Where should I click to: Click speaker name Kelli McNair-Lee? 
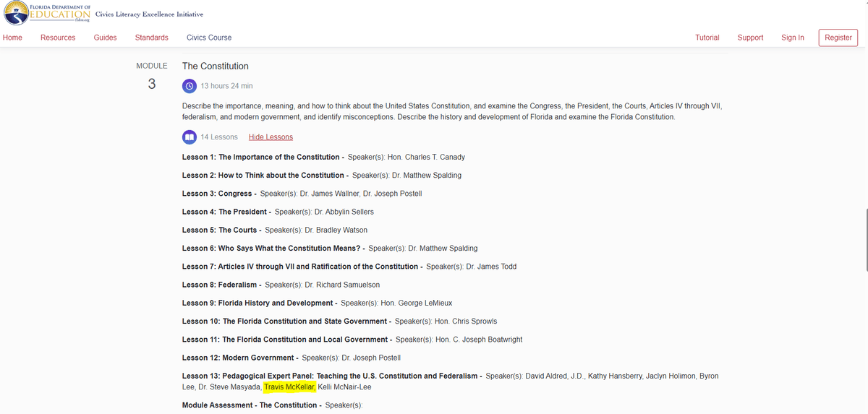click(x=344, y=387)
